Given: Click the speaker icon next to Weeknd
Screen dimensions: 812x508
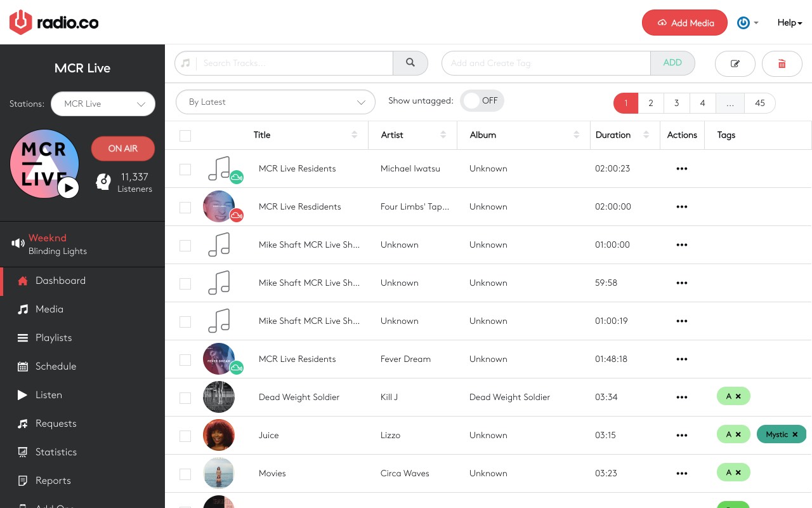Looking at the screenshot, I should point(18,244).
